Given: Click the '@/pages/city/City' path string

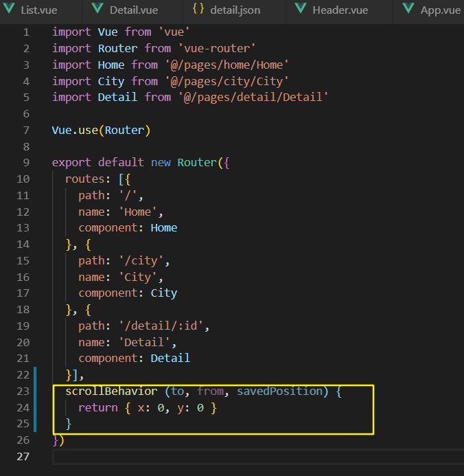Looking at the screenshot, I should pos(227,81).
